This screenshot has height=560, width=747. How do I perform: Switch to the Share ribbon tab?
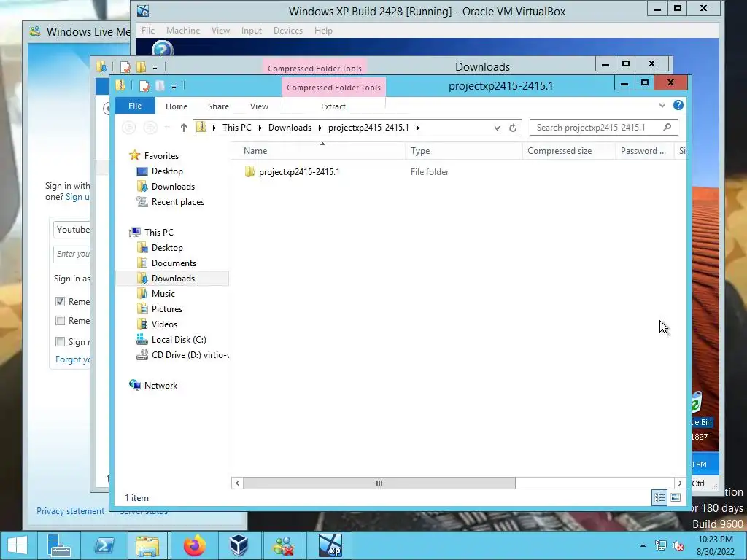click(x=218, y=106)
